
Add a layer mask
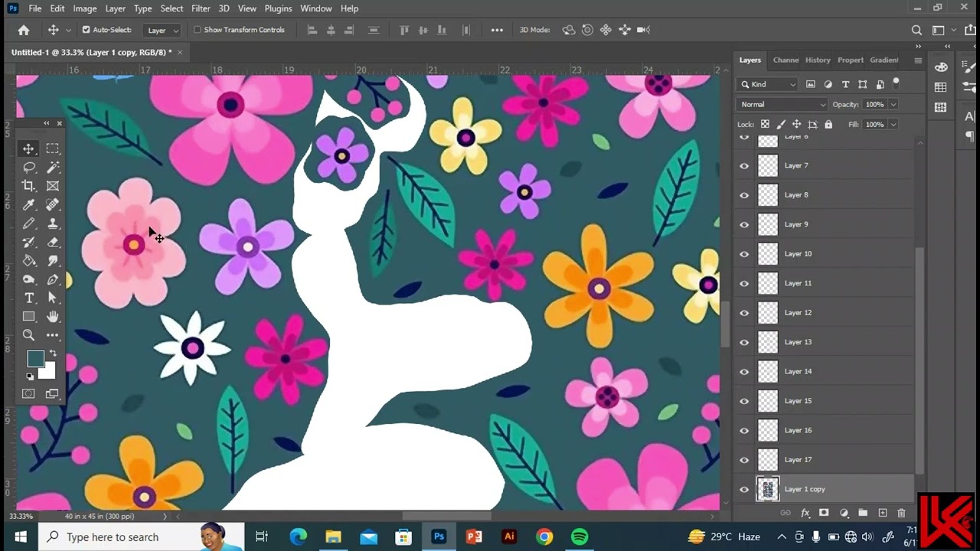pos(824,513)
